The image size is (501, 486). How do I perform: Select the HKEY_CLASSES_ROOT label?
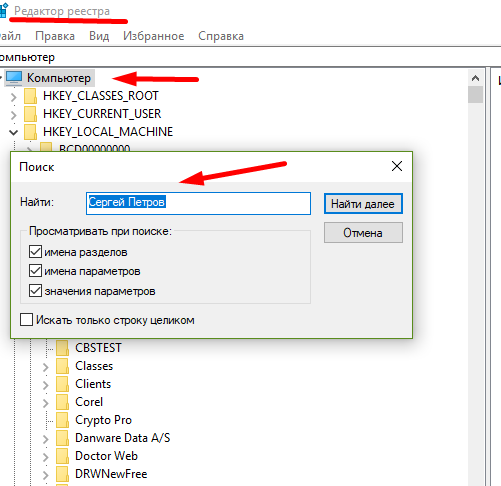pos(101,96)
